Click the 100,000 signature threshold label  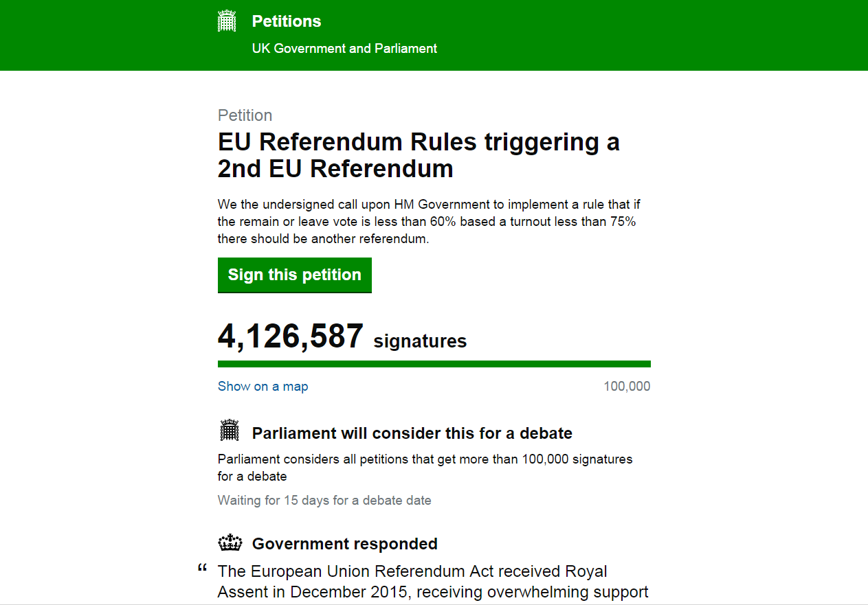tap(627, 387)
